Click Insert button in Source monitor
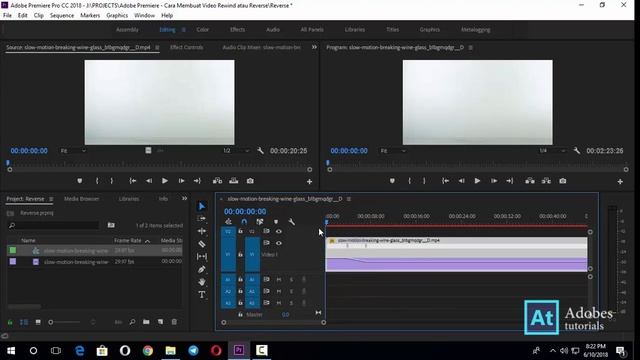 218,181
